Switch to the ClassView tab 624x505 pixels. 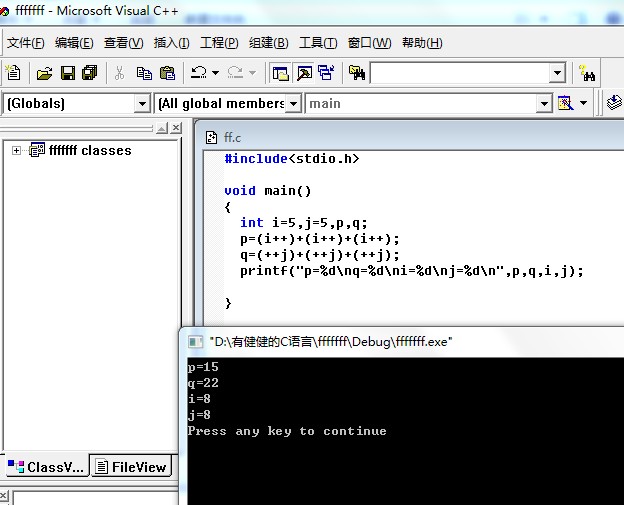[47, 466]
